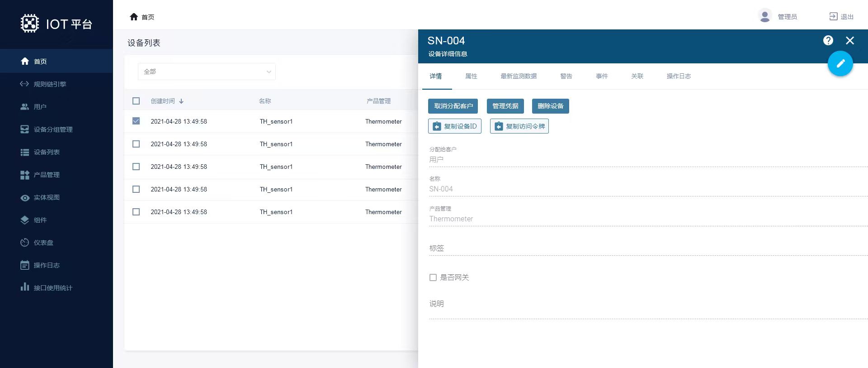The image size is (868, 368).
Task: Click the widgets layers icon in sidebar
Action: [24, 220]
